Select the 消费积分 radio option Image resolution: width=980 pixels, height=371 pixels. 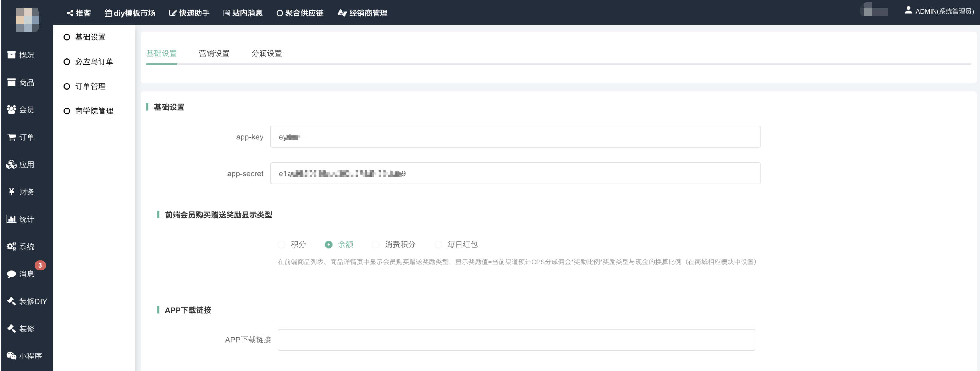point(376,245)
